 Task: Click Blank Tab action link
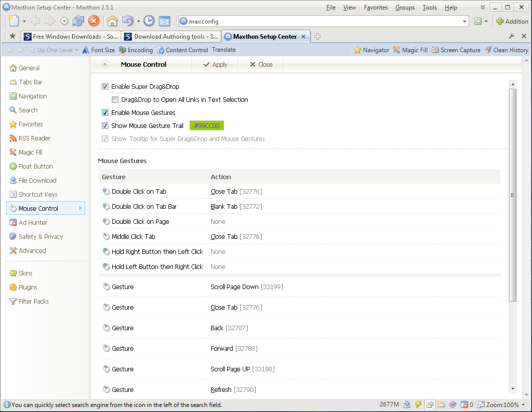click(236, 207)
